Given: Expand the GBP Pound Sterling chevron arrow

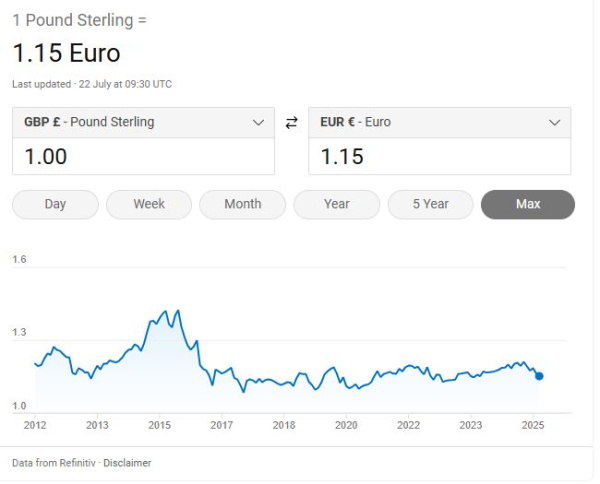Looking at the screenshot, I should [x=259, y=123].
